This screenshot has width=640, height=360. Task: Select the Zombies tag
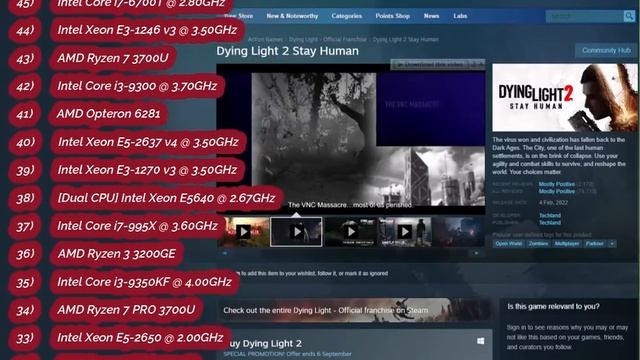click(538, 244)
